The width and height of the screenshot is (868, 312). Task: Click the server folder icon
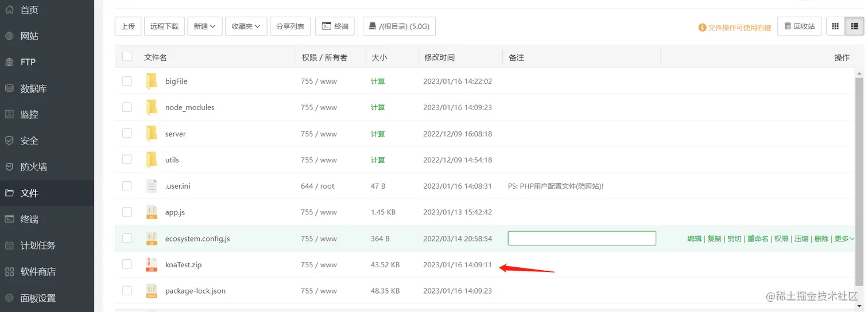pos(152,134)
